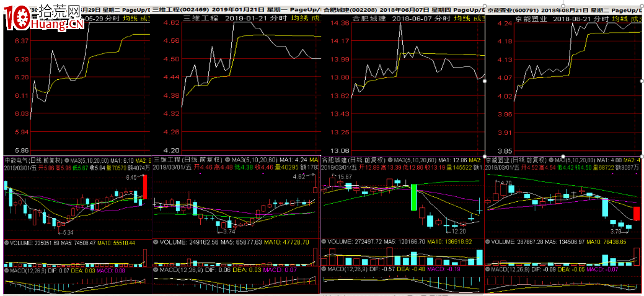This screenshot has width=644, height=296.
Task: Open VOLUME indicator menu in 中能电气 panel
Action: click(7, 243)
